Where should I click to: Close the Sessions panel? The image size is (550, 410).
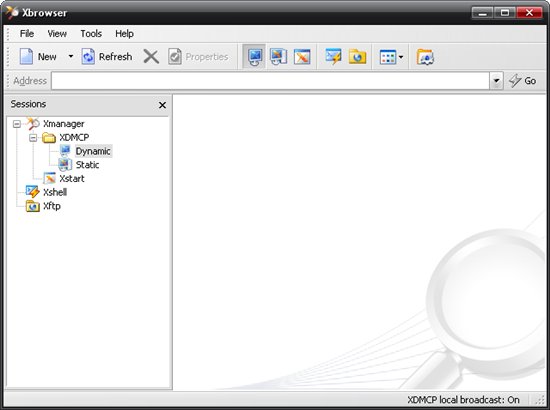pos(162,105)
